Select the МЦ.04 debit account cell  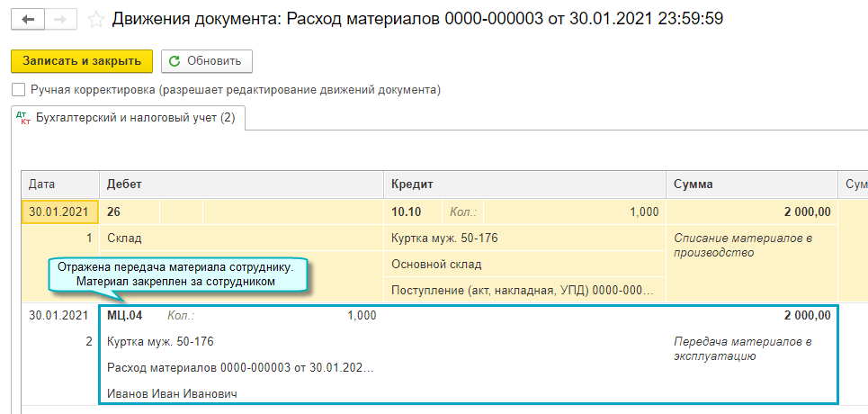pos(124,316)
